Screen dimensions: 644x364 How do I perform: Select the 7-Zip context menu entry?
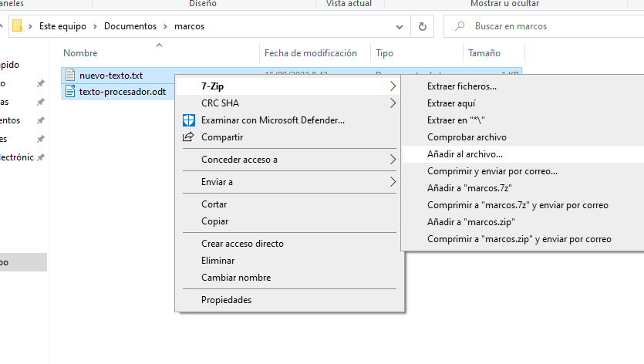tap(289, 86)
